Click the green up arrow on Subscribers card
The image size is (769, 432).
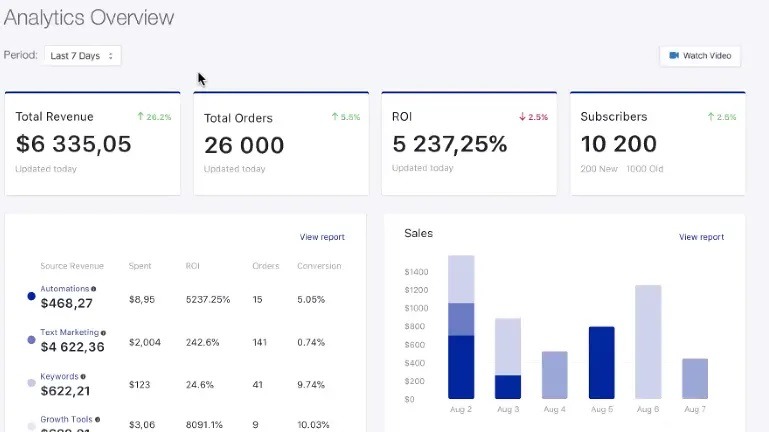coord(710,117)
